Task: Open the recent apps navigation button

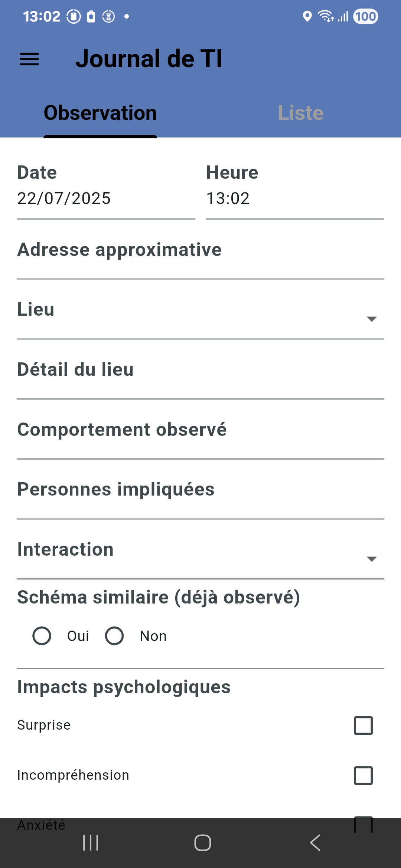Action: tap(91, 843)
